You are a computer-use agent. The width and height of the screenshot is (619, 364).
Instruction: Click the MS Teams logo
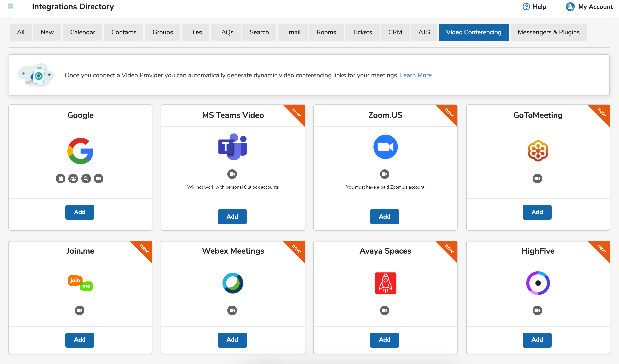(x=233, y=147)
